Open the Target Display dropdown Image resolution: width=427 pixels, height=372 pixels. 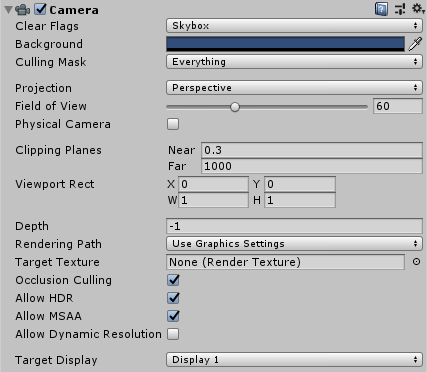tap(294, 360)
